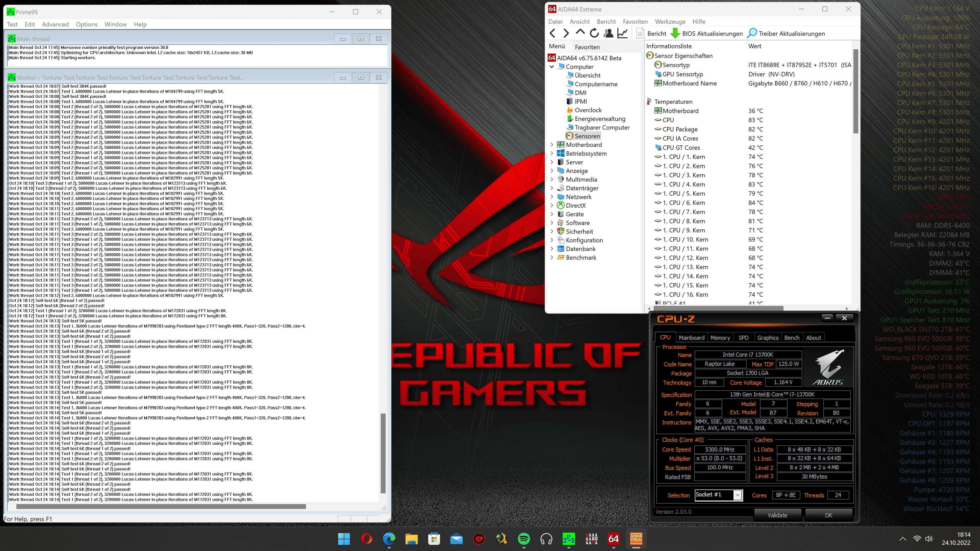This screenshot has width=980, height=551.
Task: Expand the Benchmark tree node
Action: [552, 257]
